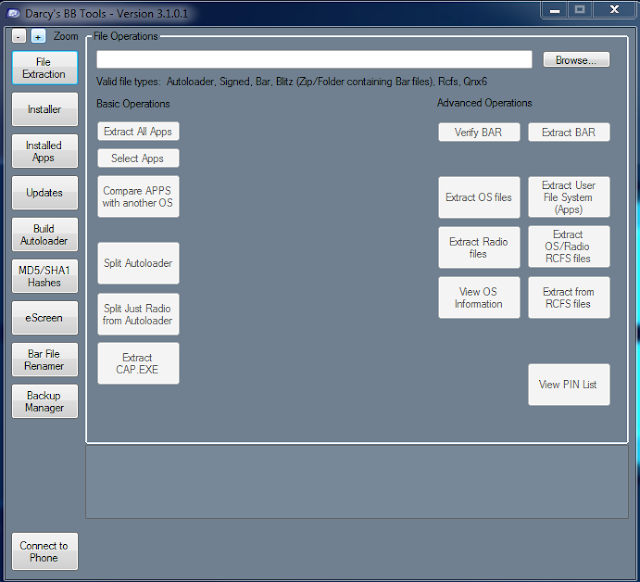Screen dimensions: 640x582
Task: Click the Browse... button
Action: (x=576, y=60)
